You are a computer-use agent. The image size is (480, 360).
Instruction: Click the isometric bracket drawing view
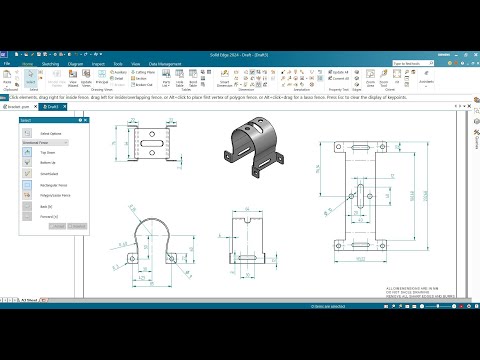click(253, 147)
